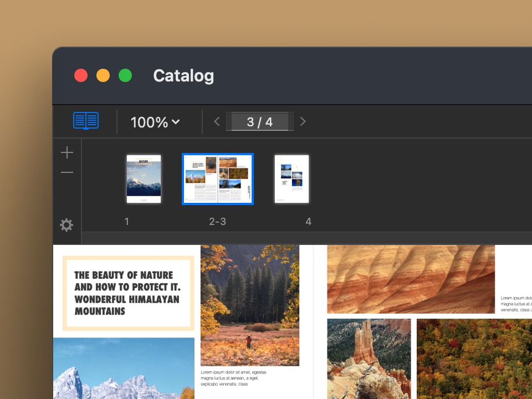The width and height of the screenshot is (532, 399).
Task: Close the Catalog window with red button
Action: tap(81, 75)
